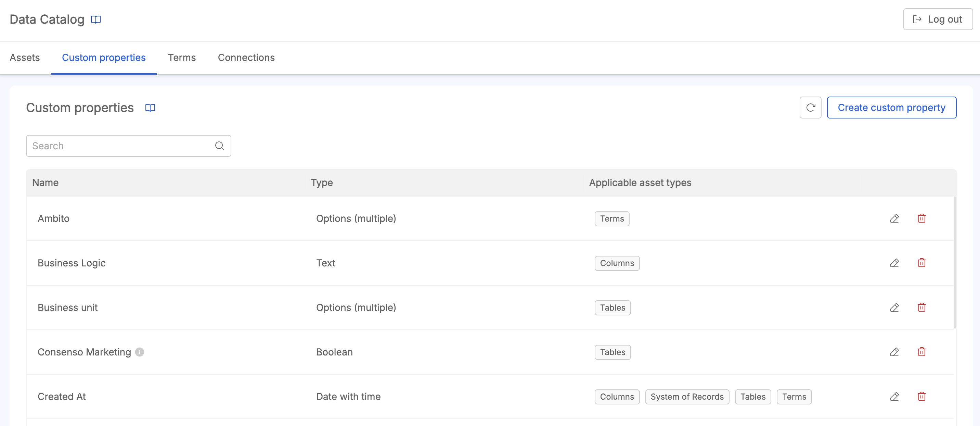Switch to the Assets tab
980x426 pixels.
pos(25,58)
